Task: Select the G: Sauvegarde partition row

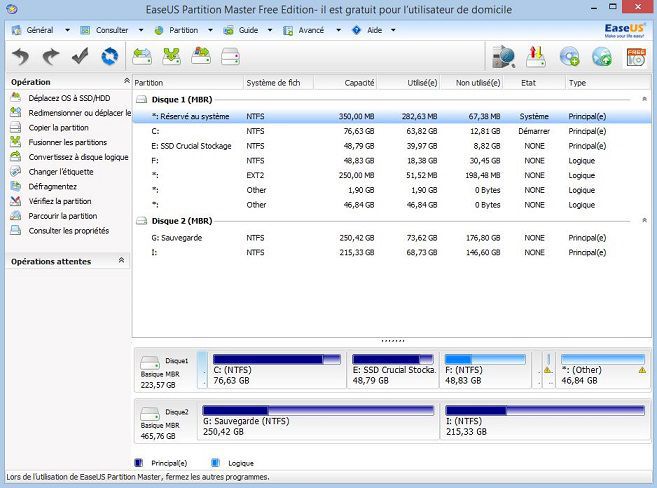Action: 392,238
